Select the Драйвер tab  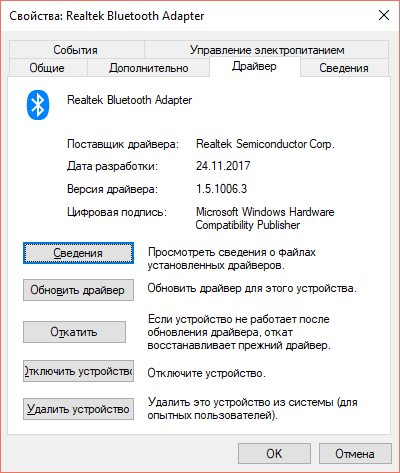tap(255, 66)
